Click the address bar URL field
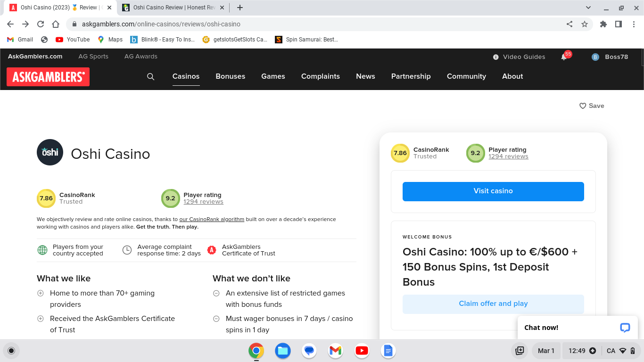Image resolution: width=644 pixels, height=362 pixels. tap(311, 24)
